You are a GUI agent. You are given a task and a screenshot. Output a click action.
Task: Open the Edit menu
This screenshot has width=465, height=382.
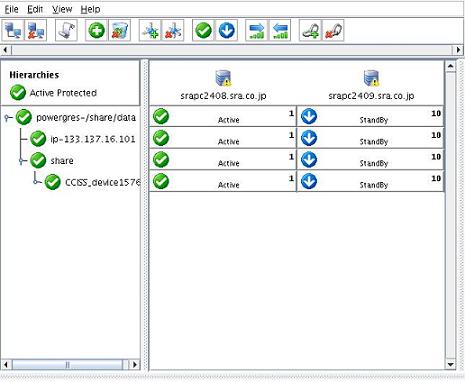[35, 9]
